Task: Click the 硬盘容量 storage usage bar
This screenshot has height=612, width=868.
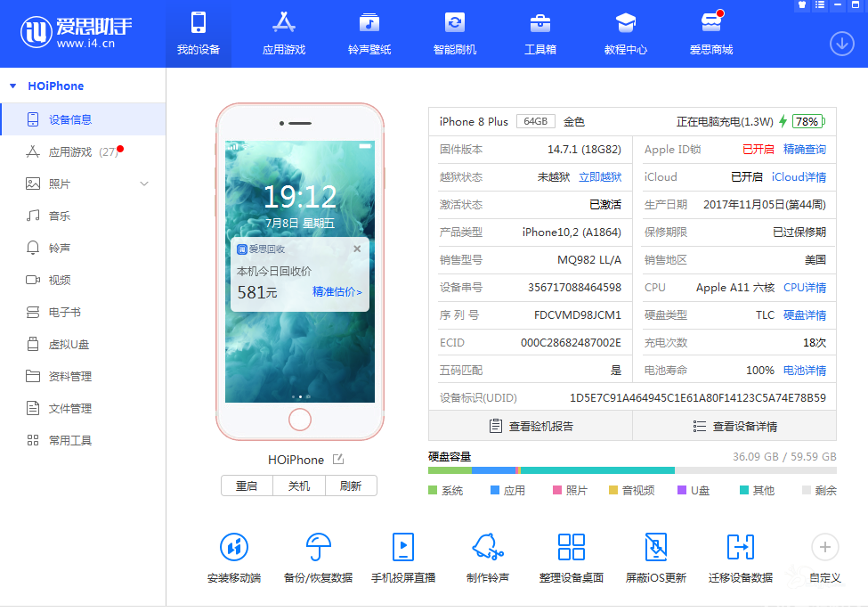Action: pos(632,470)
